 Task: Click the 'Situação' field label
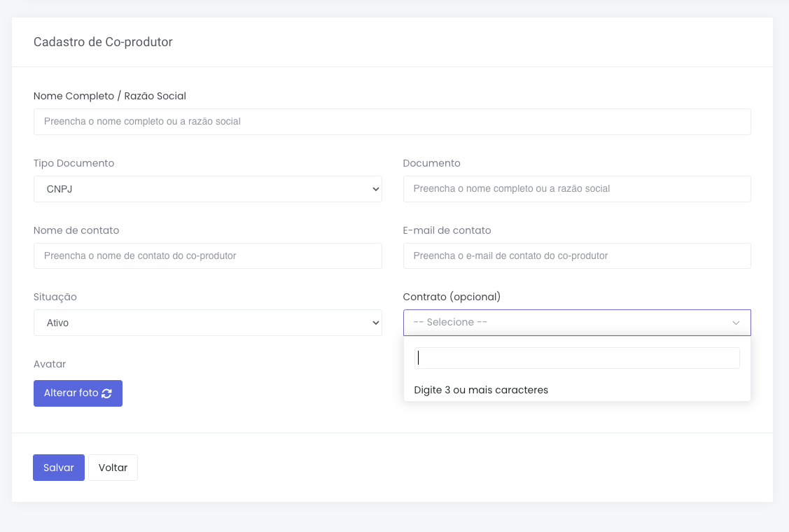tap(55, 297)
